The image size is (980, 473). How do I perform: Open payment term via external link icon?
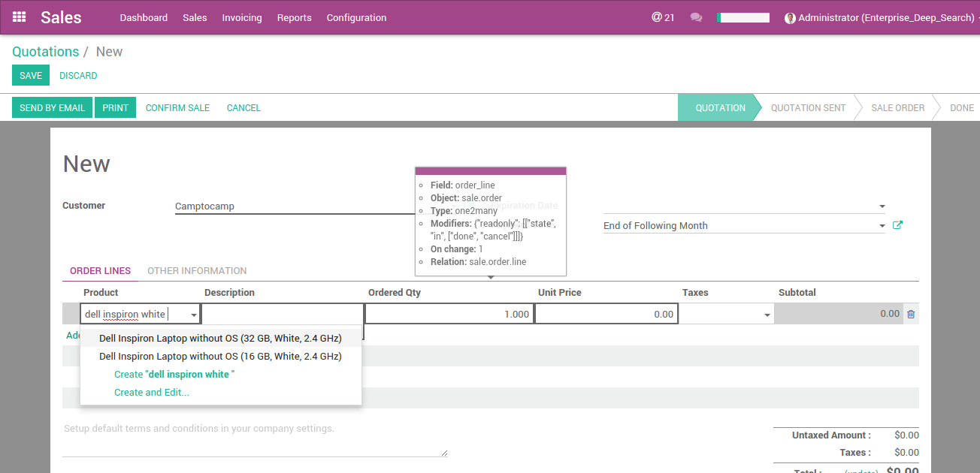click(897, 225)
